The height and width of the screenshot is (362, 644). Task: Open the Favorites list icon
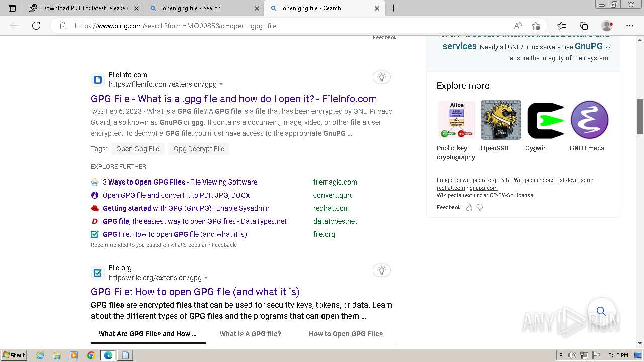pos(561,26)
